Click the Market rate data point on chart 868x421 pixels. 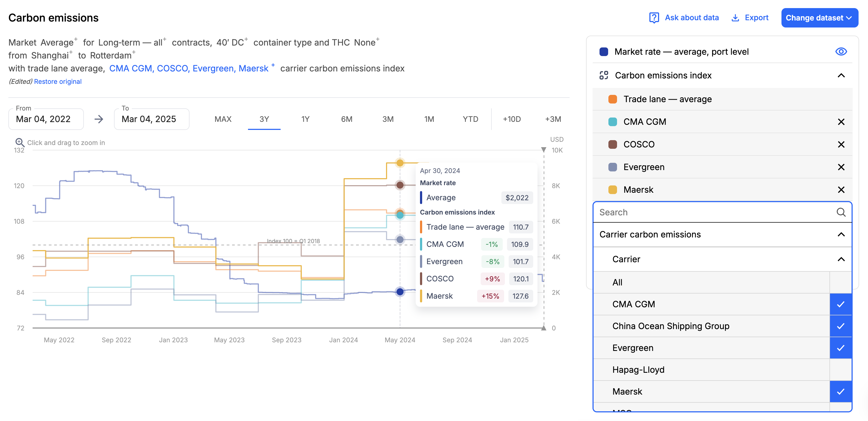click(400, 292)
